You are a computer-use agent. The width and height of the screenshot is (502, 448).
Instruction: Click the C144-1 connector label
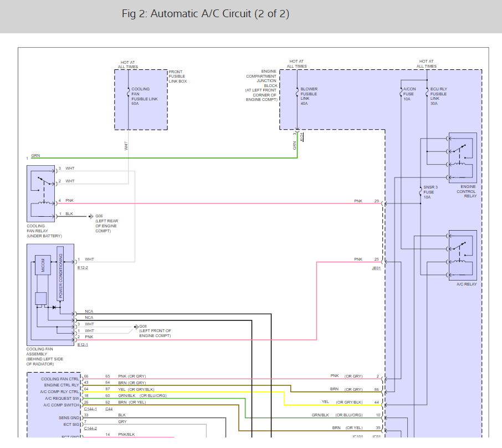pyautogui.click(x=90, y=409)
